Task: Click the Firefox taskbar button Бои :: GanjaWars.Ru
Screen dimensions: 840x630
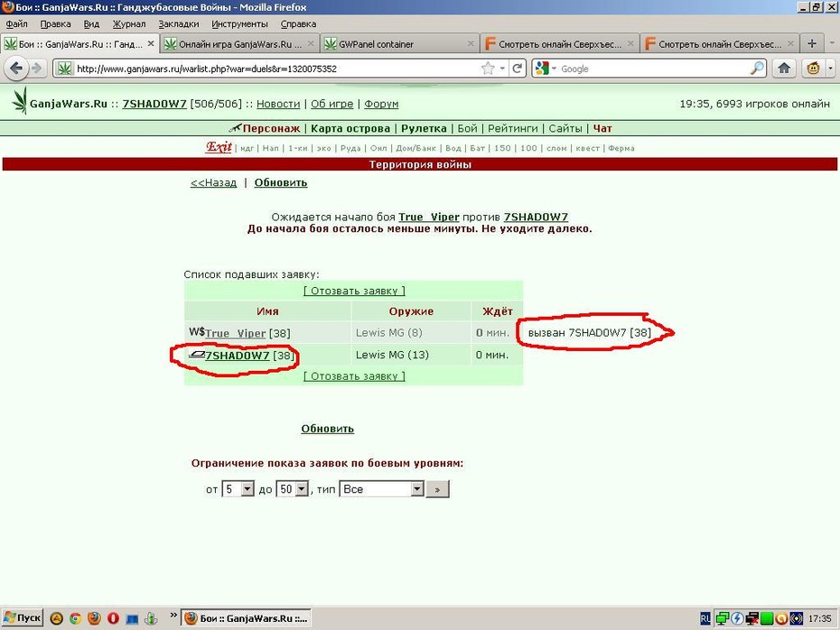Action: [246, 618]
